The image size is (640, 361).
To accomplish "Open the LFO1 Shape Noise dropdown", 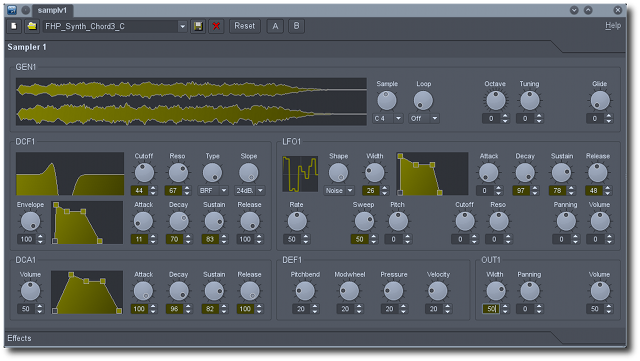I will coord(339,190).
